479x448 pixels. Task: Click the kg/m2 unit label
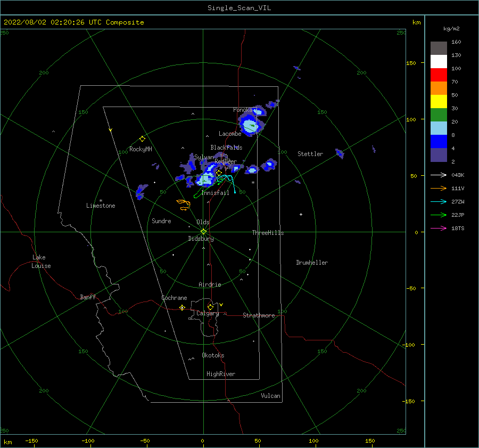451,29
